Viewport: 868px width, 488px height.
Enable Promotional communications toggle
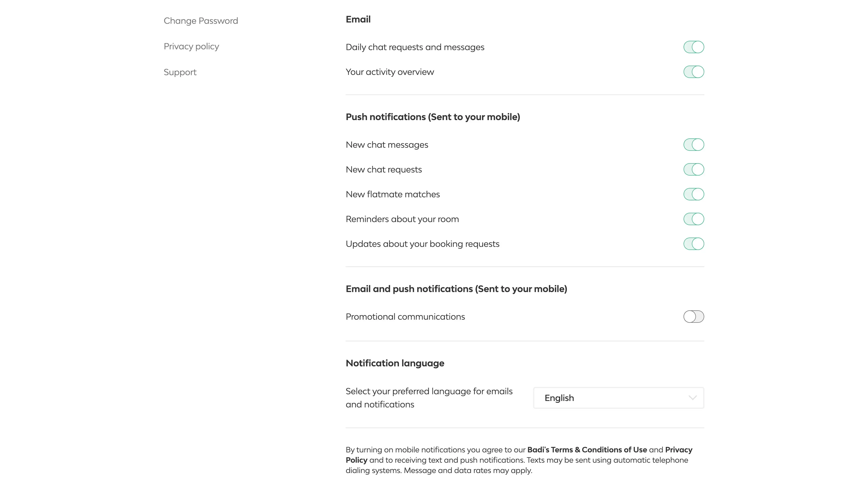[x=693, y=317]
